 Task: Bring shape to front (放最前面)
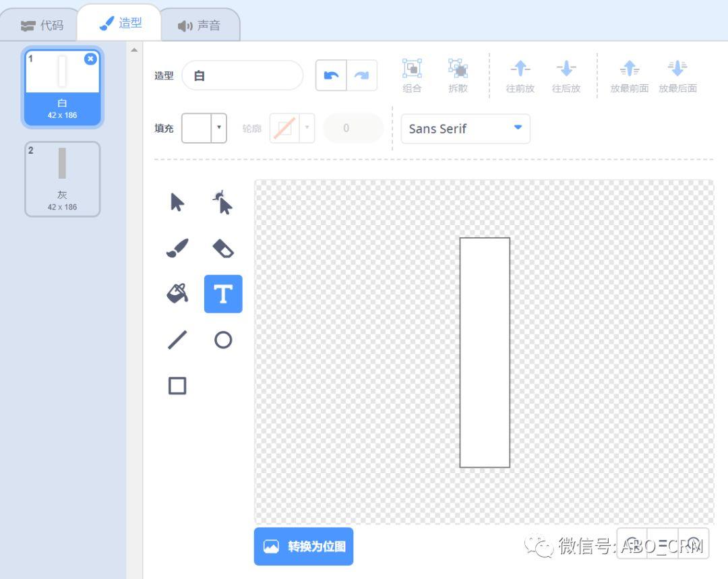click(629, 75)
